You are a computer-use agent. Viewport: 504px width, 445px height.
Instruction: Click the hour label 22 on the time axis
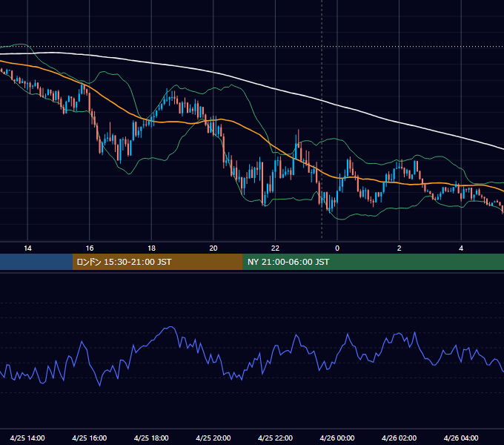[x=275, y=248]
